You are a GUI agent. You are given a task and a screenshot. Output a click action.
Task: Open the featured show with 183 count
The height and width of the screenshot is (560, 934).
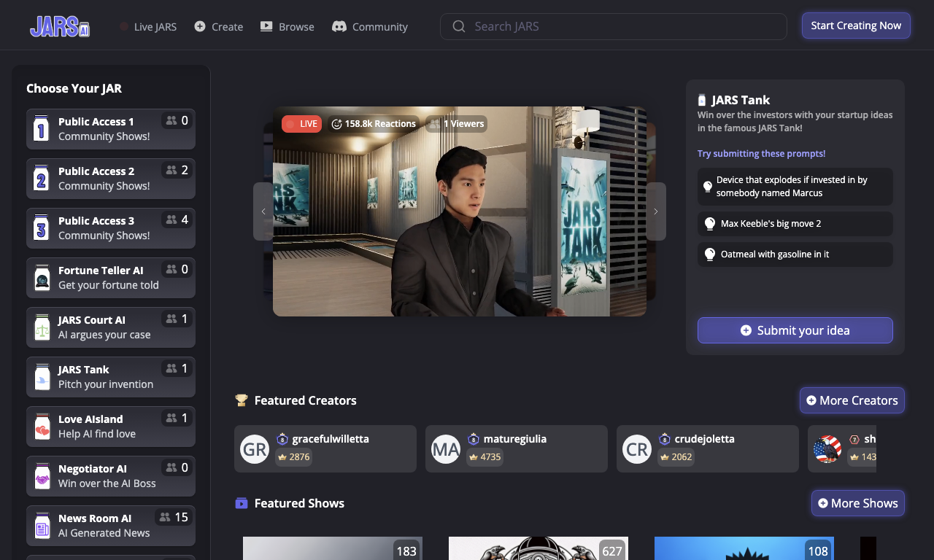[333, 548]
